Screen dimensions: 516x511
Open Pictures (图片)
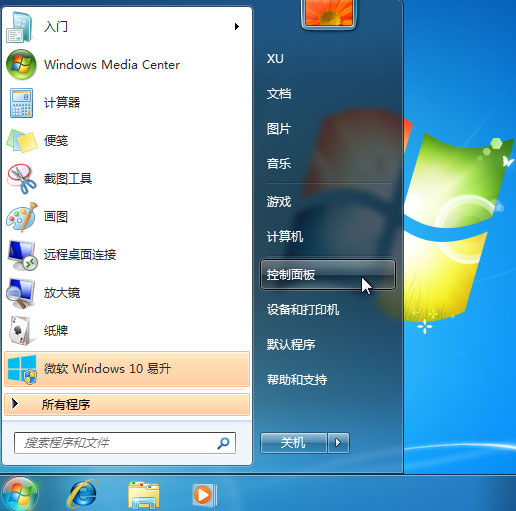coord(279,129)
